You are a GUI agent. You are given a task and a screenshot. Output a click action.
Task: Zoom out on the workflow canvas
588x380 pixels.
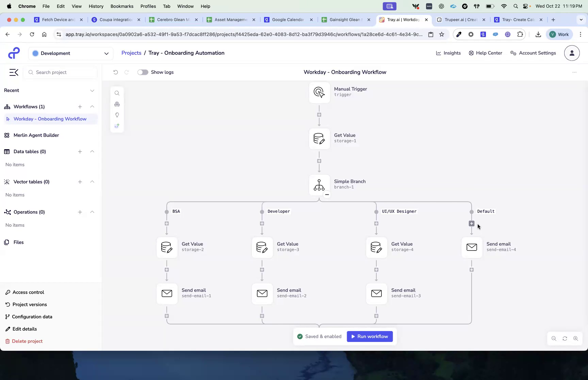[554, 339]
